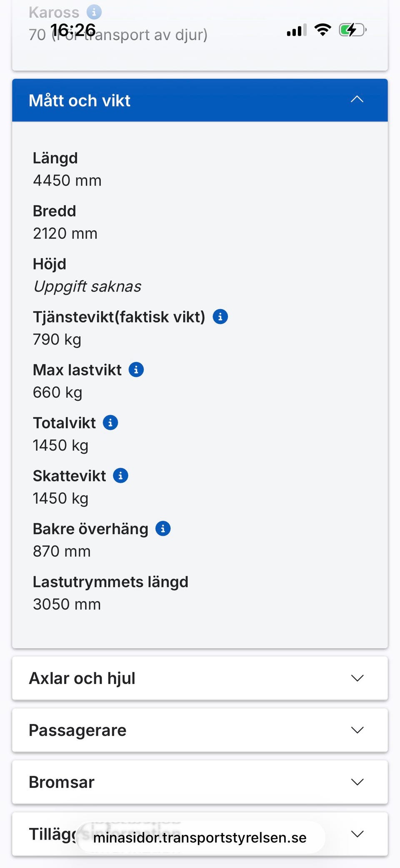Click chevron on the Tillägg row
This screenshot has height=868, width=400.
[357, 834]
